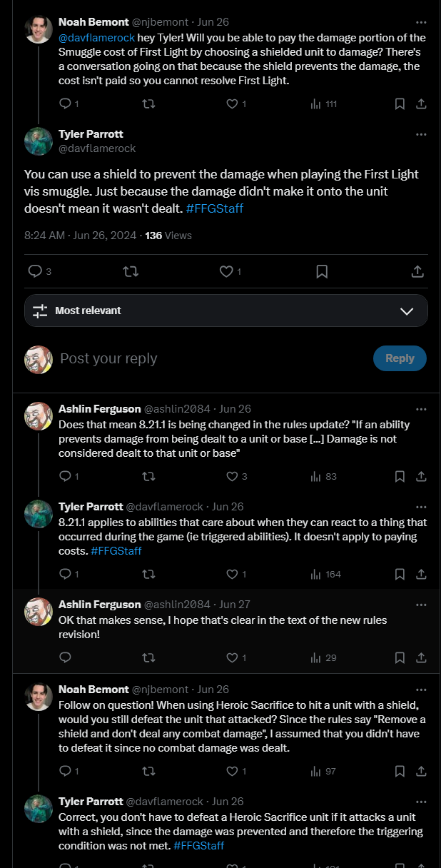441x868 pixels.
Task: Open @davflamerock mention in Noah's tweet
Action: coord(96,37)
